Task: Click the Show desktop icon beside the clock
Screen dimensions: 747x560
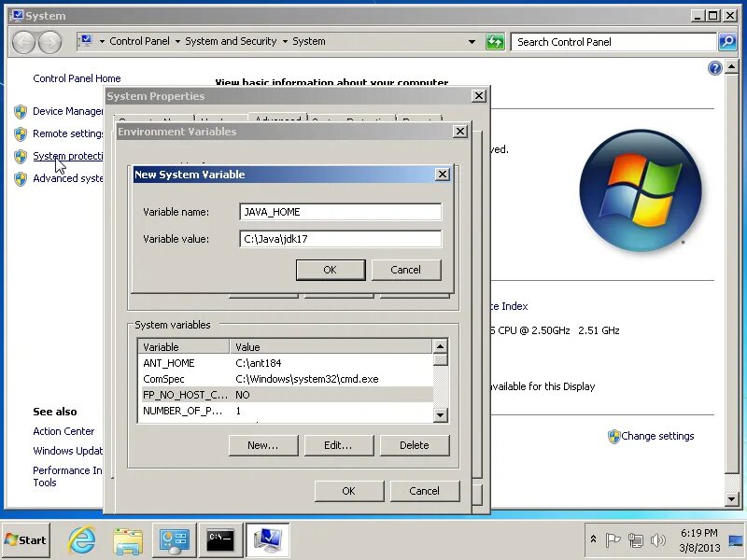Action: 738,540
